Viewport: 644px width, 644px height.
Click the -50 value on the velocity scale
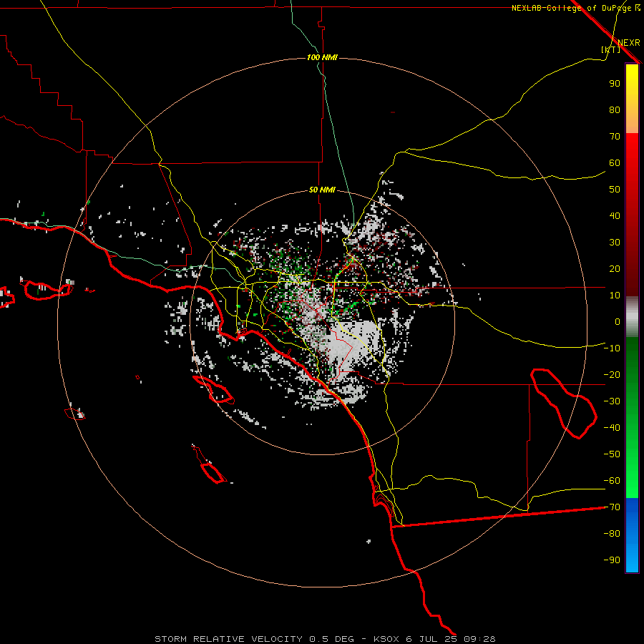pyautogui.click(x=612, y=454)
